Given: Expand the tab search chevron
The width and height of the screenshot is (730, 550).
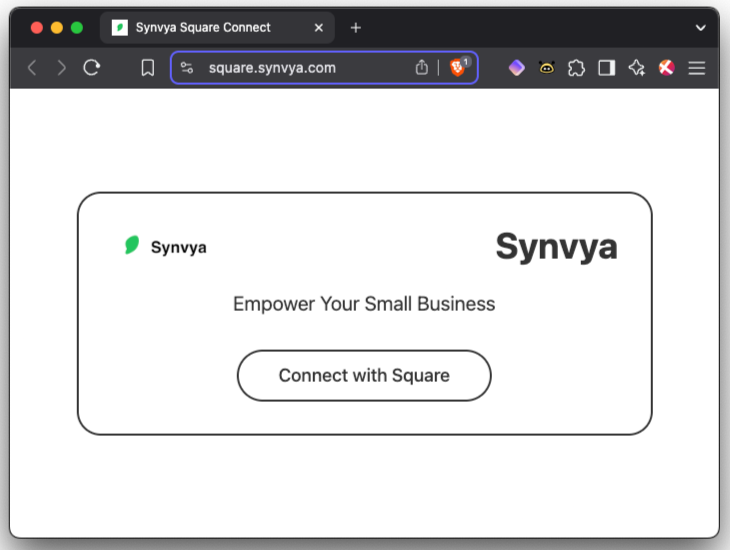Looking at the screenshot, I should click(x=700, y=28).
